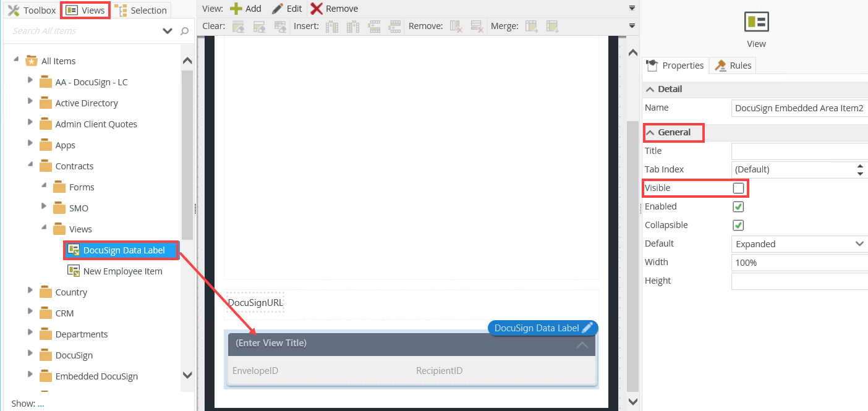Toggle the Visible checkbox
Viewport: 868px width, 411px height.
[738, 188]
